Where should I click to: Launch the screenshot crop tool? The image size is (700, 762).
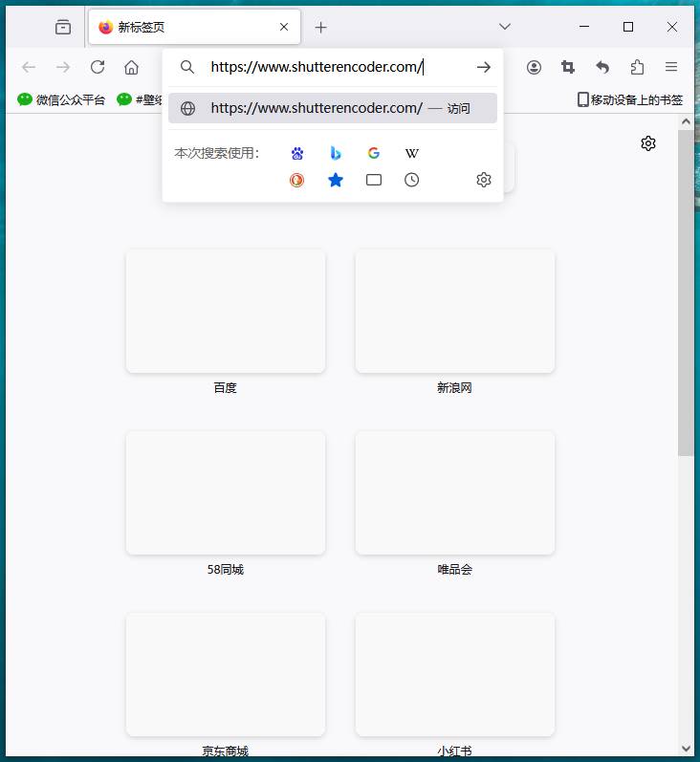pos(568,67)
